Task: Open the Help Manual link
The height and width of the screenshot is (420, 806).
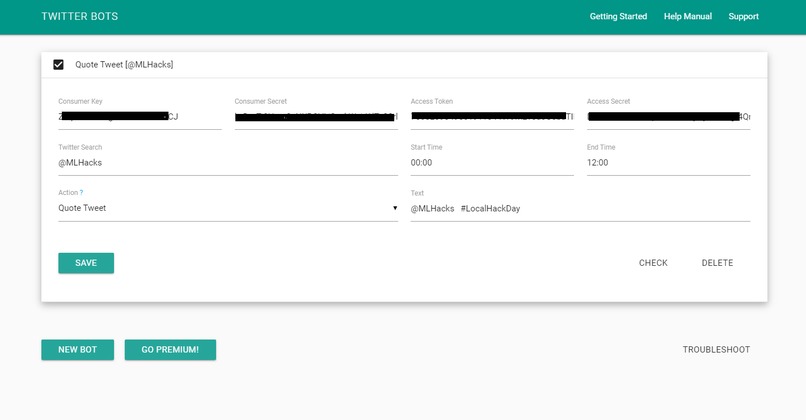Action: [x=688, y=16]
